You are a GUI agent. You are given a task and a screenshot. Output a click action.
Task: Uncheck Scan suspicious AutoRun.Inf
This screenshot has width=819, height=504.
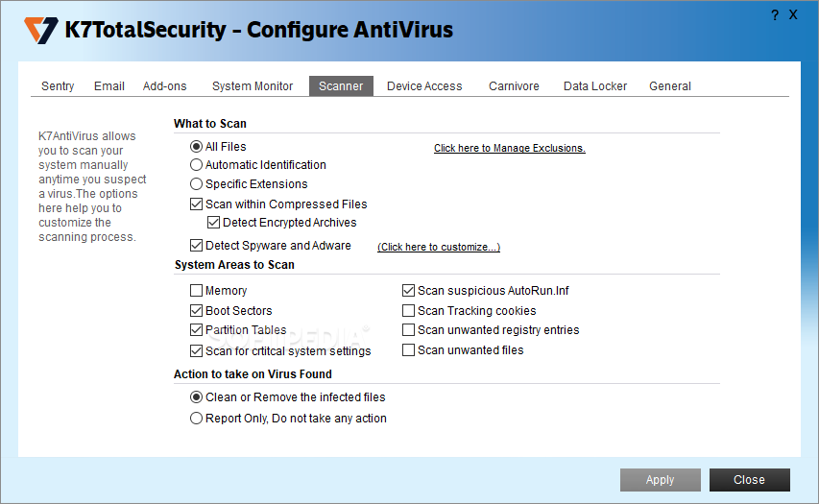pyautogui.click(x=408, y=290)
